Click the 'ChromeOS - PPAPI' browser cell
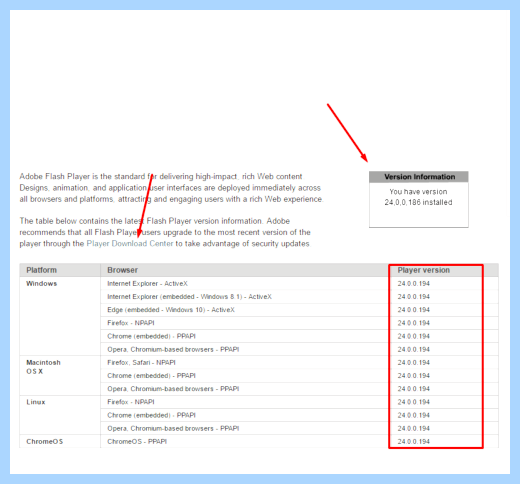This screenshot has width=520, height=484. (x=137, y=442)
